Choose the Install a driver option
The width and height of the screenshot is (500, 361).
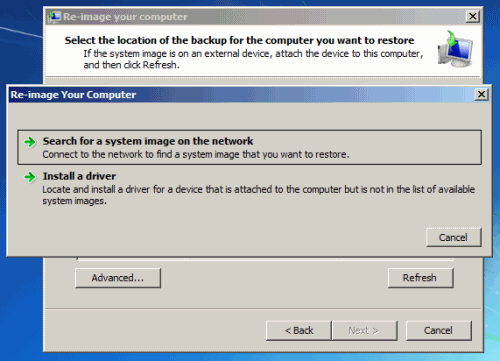click(249, 188)
